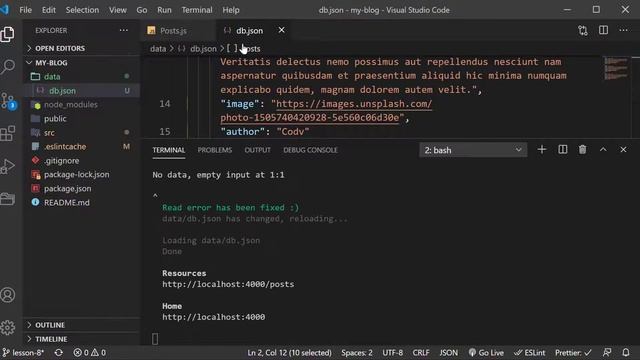
Task: Switch to the Problems panel tab
Action: pyautogui.click(x=215, y=150)
